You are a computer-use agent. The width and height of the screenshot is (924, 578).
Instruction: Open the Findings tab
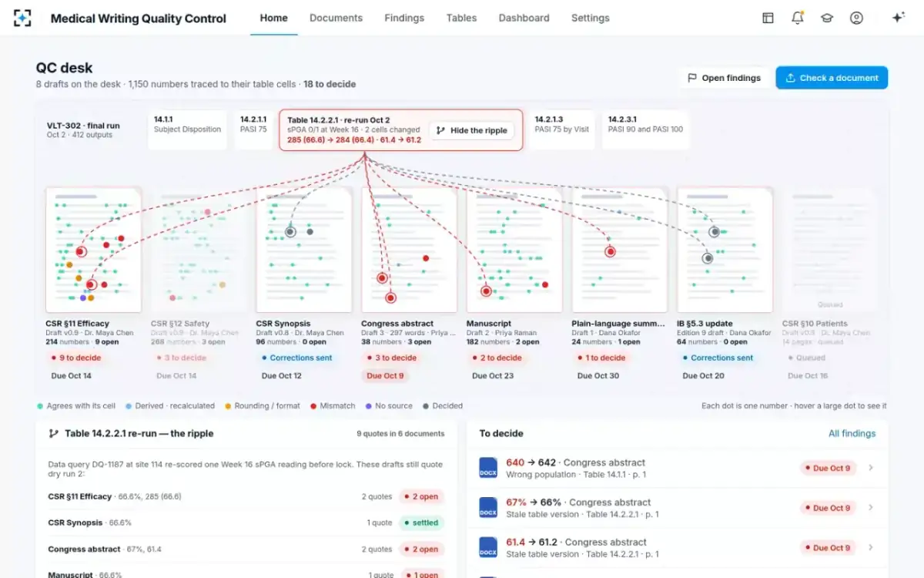point(404,18)
